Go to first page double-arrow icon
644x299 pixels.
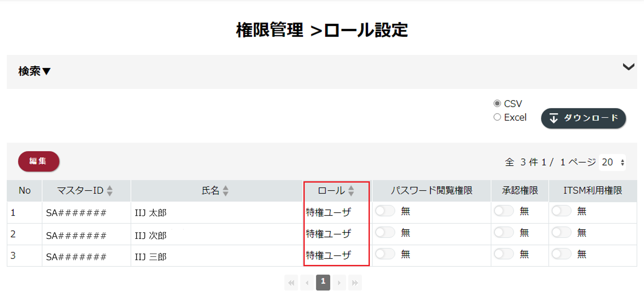point(291,283)
